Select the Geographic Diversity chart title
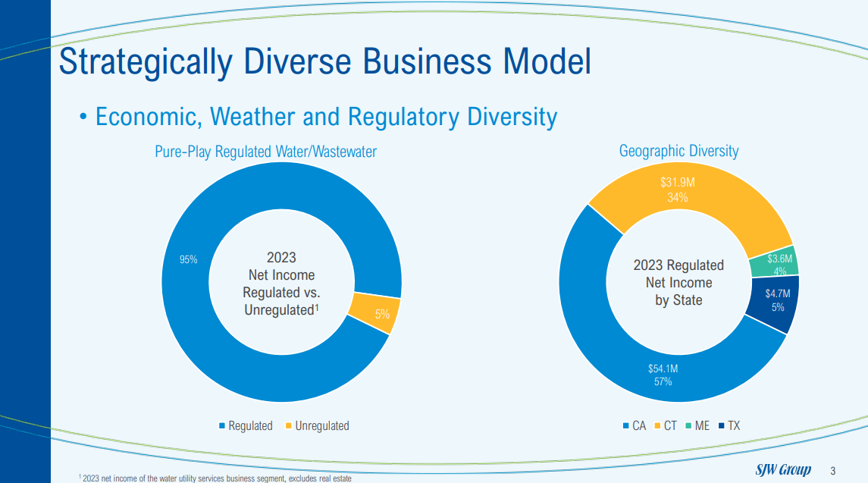 click(678, 151)
